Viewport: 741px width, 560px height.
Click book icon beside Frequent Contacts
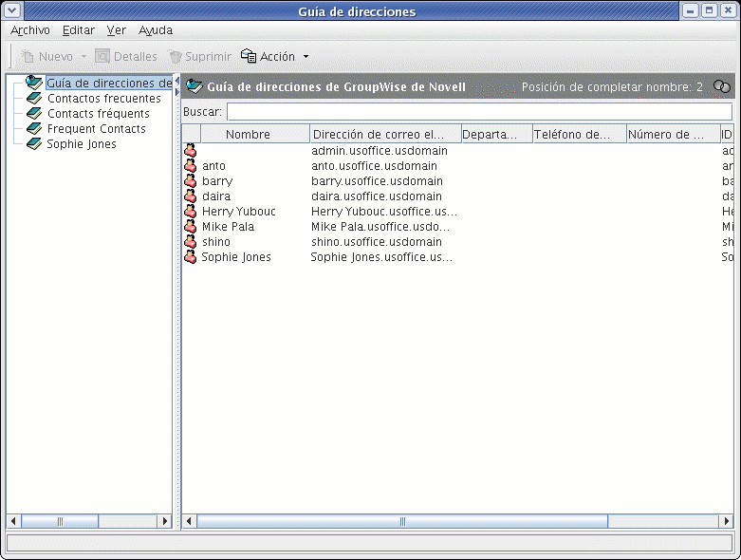pyautogui.click(x=34, y=128)
